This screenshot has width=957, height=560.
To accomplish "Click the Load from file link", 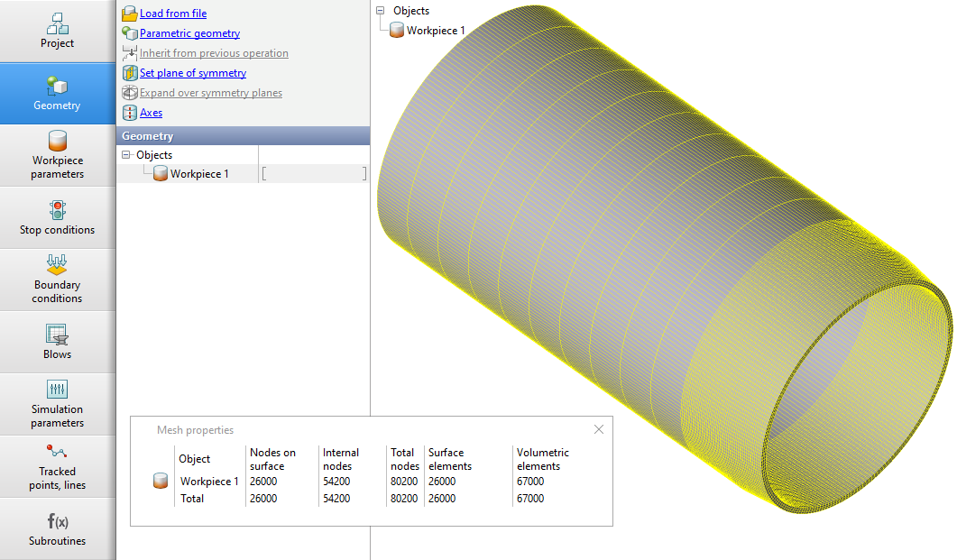I will [172, 14].
